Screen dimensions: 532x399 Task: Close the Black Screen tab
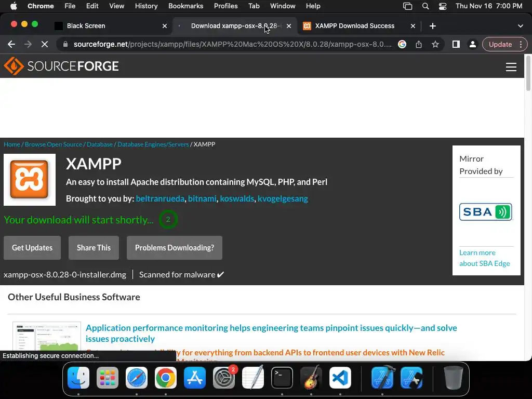tap(165, 26)
